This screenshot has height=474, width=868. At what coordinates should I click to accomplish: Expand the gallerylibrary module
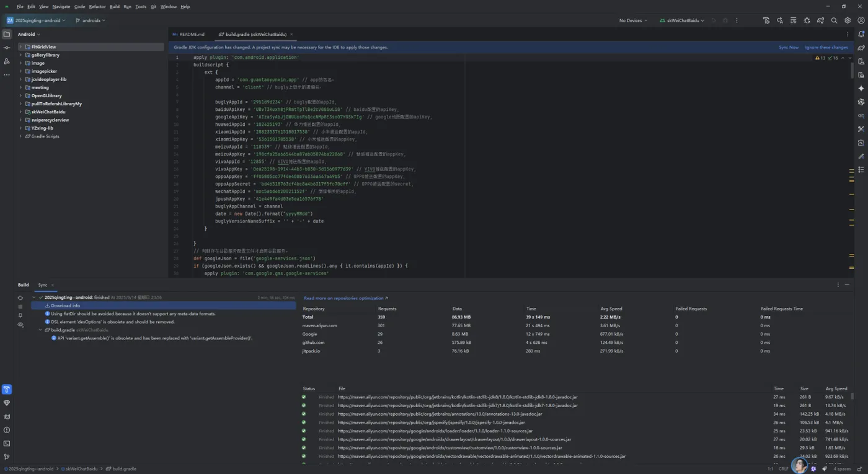point(20,55)
